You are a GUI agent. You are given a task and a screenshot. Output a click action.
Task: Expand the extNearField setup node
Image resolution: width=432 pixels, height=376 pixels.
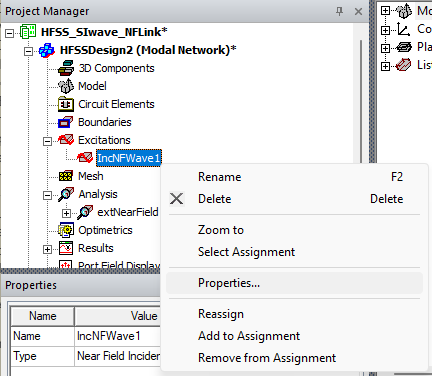pos(67,213)
